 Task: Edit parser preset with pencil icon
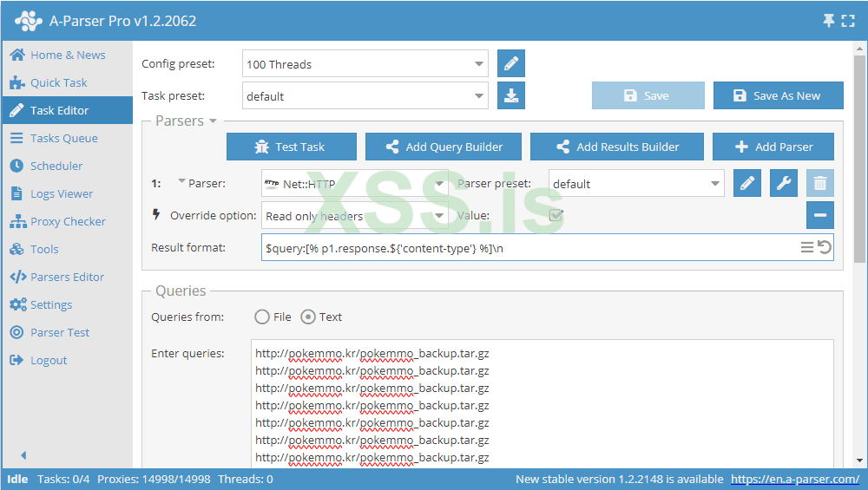747,183
